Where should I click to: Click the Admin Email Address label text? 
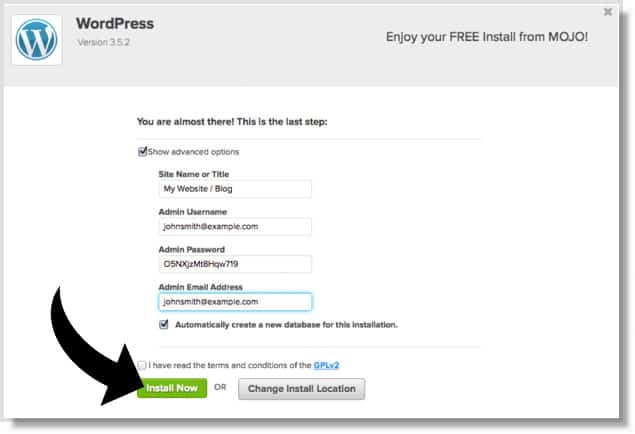coord(200,287)
